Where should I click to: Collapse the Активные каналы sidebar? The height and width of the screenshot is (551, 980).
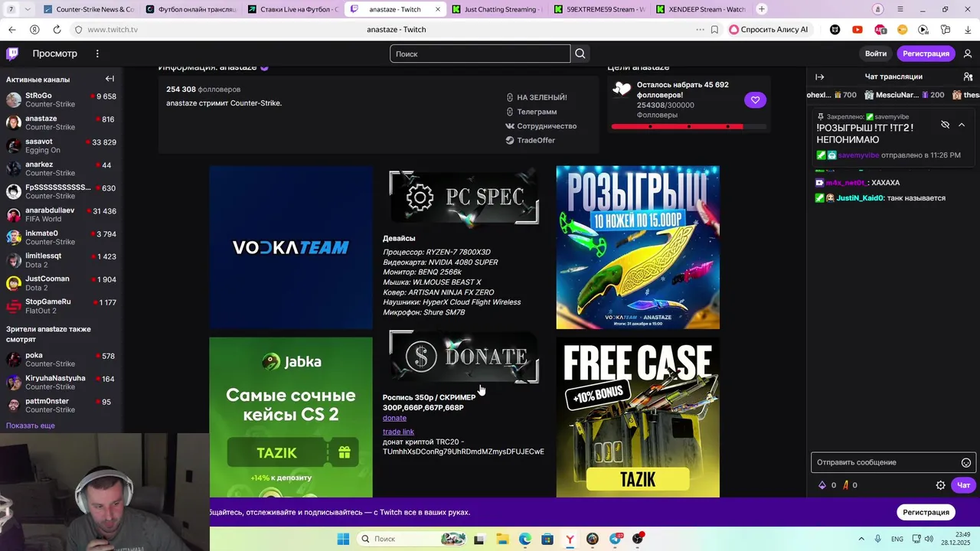[x=109, y=79]
